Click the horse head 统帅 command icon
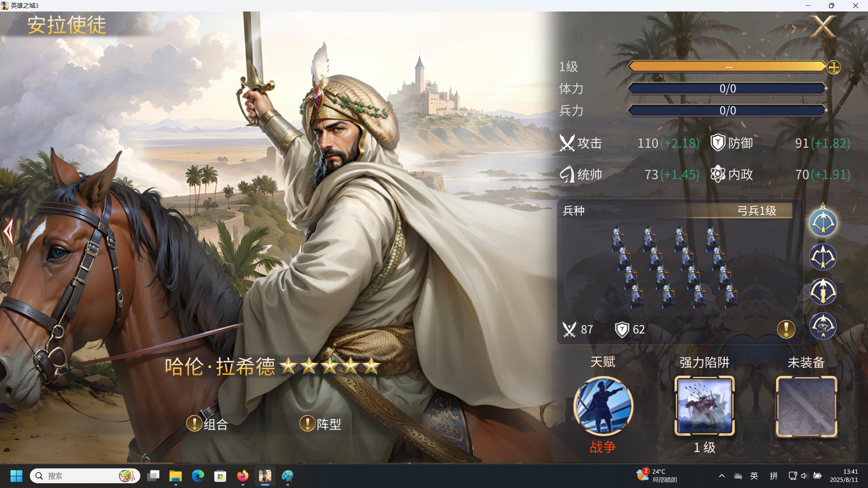Screen dimensions: 868x488 [x=567, y=174]
